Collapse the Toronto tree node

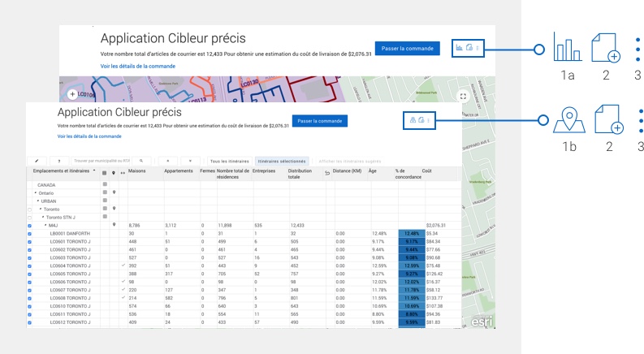41,209
